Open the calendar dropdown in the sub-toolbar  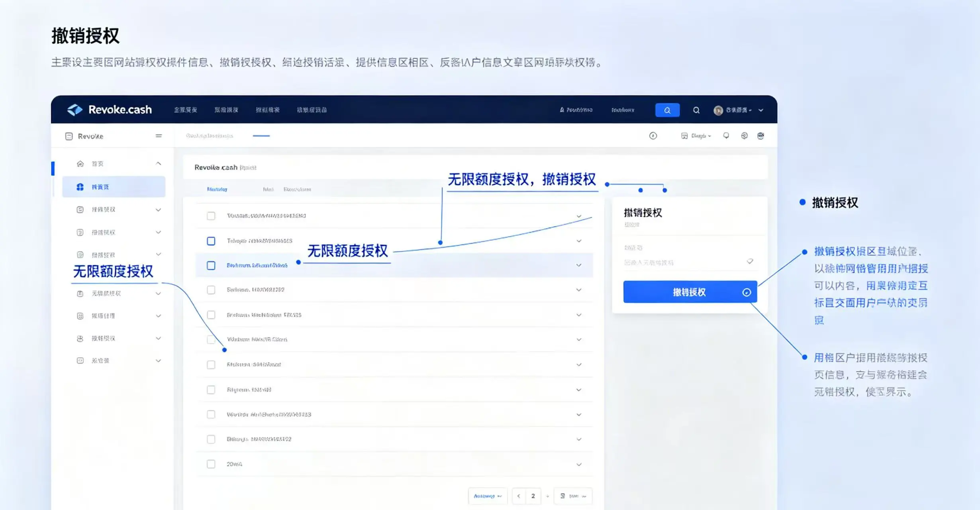click(x=696, y=136)
